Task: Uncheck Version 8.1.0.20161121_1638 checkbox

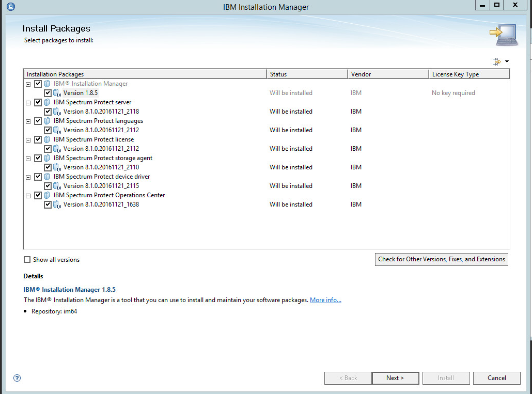Action: pyautogui.click(x=48, y=204)
